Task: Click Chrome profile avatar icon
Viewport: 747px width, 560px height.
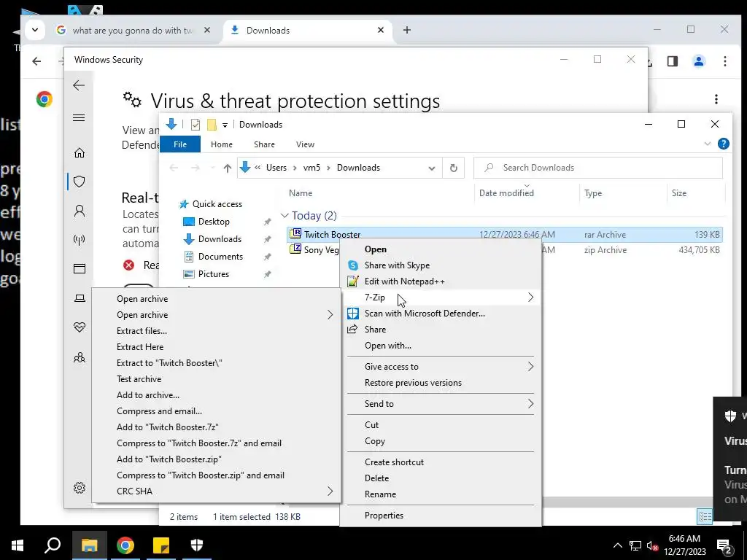Action: pos(698,61)
